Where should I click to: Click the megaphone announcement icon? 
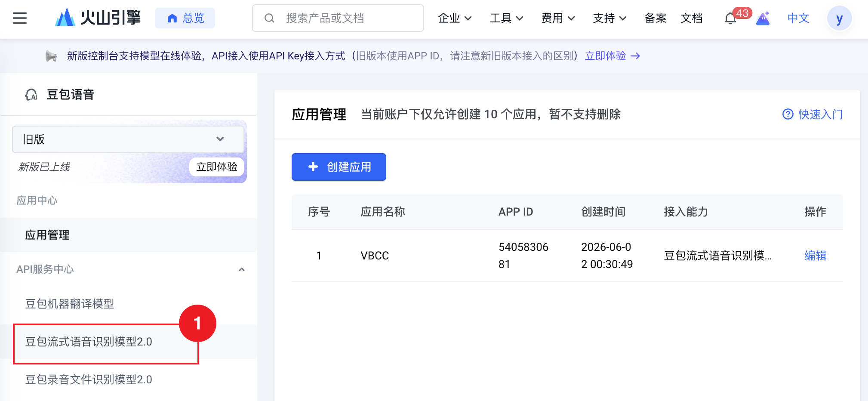tap(51, 56)
